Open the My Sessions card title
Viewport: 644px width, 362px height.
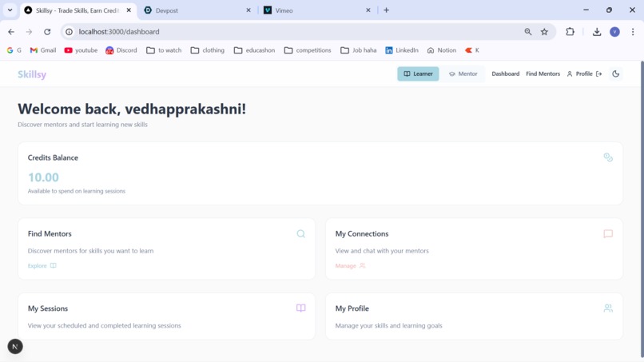point(48,308)
